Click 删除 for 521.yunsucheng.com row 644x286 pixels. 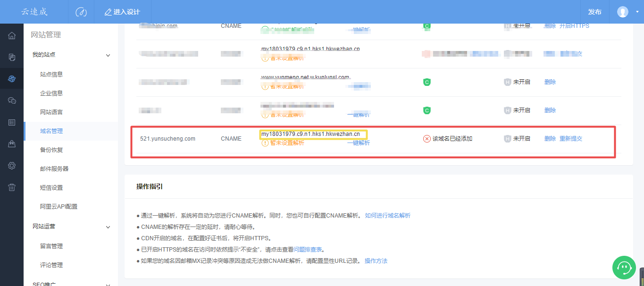click(550, 139)
